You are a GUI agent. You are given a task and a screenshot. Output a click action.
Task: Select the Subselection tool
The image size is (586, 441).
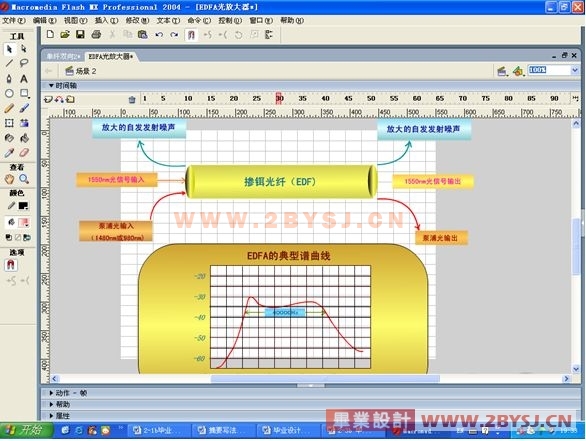tap(24, 49)
